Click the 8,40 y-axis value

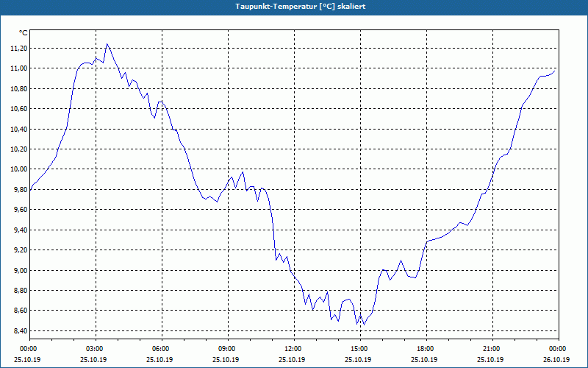pos(21,330)
